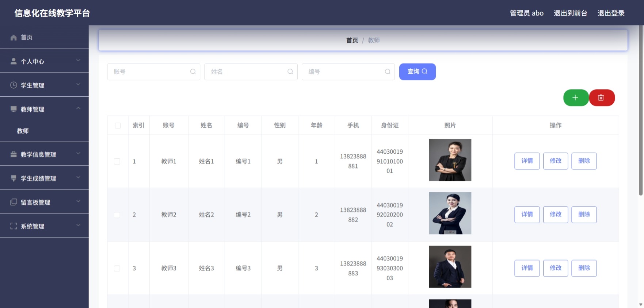The image size is (644, 308).
Task: Click the 手机 column header
Action: tap(353, 125)
